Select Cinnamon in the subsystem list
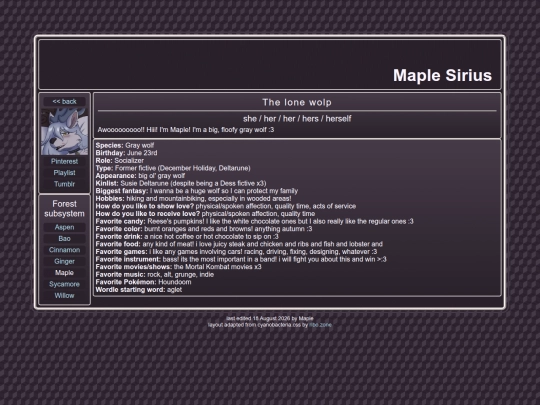The width and height of the screenshot is (540, 405). [64, 250]
